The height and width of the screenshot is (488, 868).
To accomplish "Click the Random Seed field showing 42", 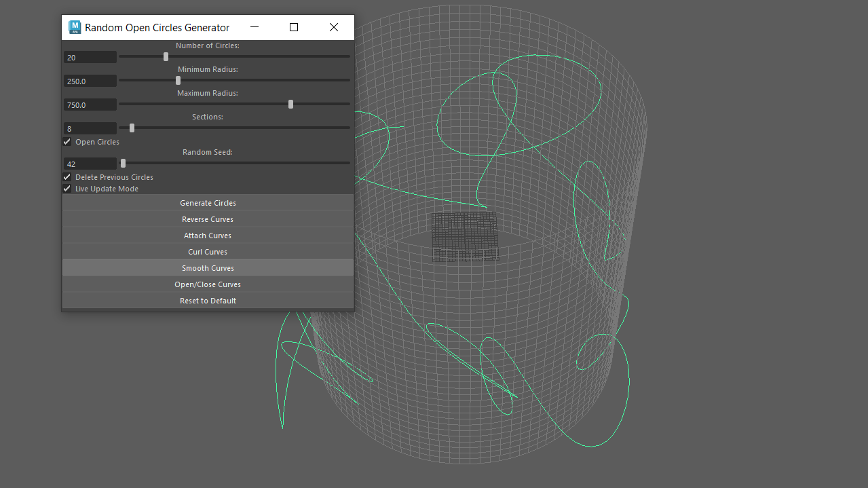I will pos(90,164).
